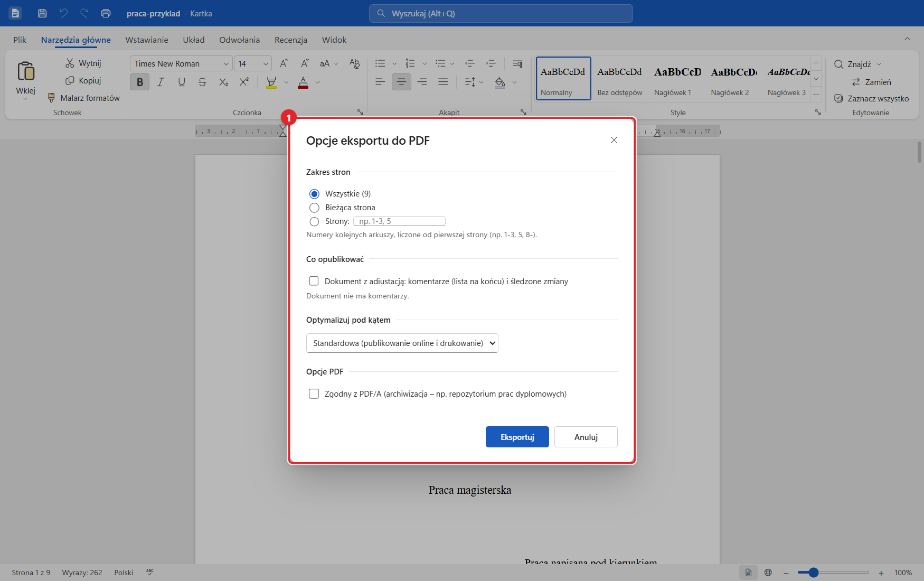Click the Eksportuj button

click(x=517, y=437)
